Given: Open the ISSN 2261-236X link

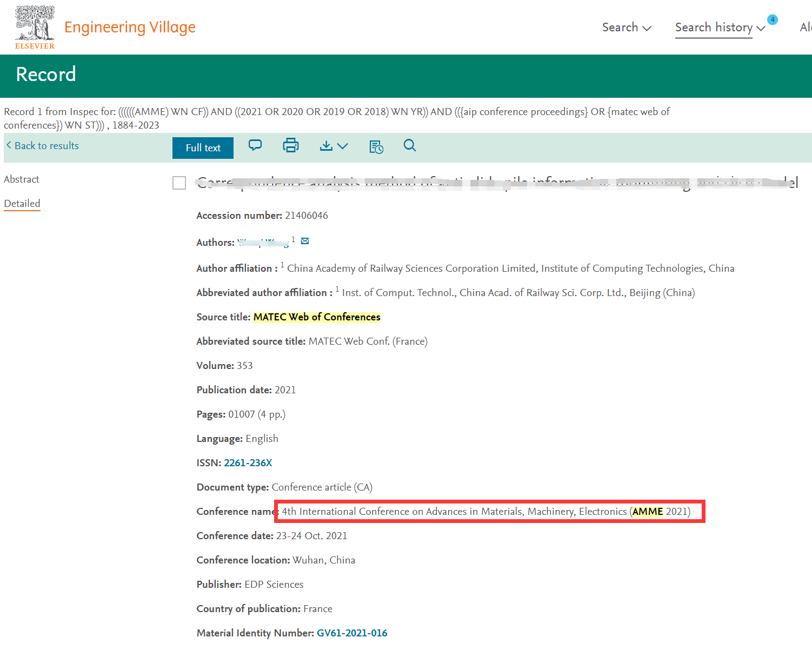Looking at the screenshot, I should point(248,463).
